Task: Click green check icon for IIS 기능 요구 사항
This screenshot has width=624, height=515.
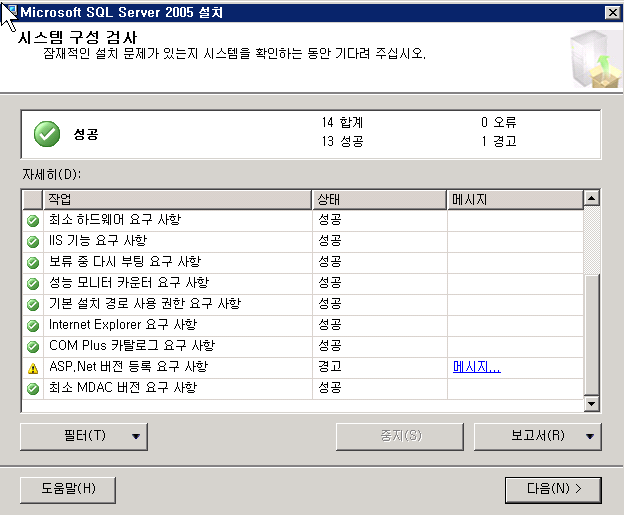Action: click(33, 242)
